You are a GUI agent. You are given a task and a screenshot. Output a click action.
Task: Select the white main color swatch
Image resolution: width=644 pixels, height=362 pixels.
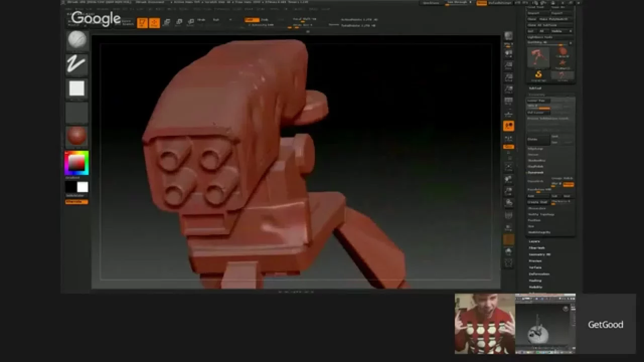coord(83,188)
